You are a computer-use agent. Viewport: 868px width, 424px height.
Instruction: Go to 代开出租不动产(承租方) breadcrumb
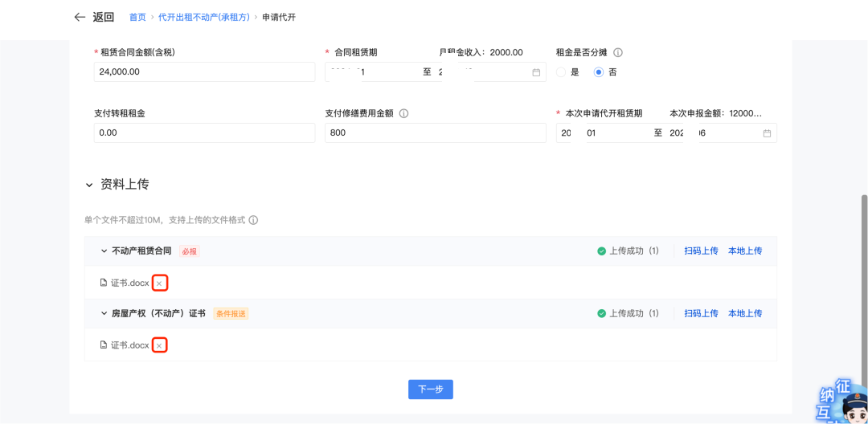point(204,17)
